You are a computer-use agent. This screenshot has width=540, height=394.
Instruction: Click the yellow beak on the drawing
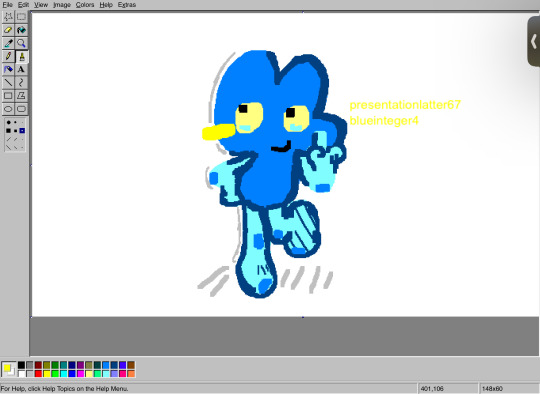tap(219, 132)
